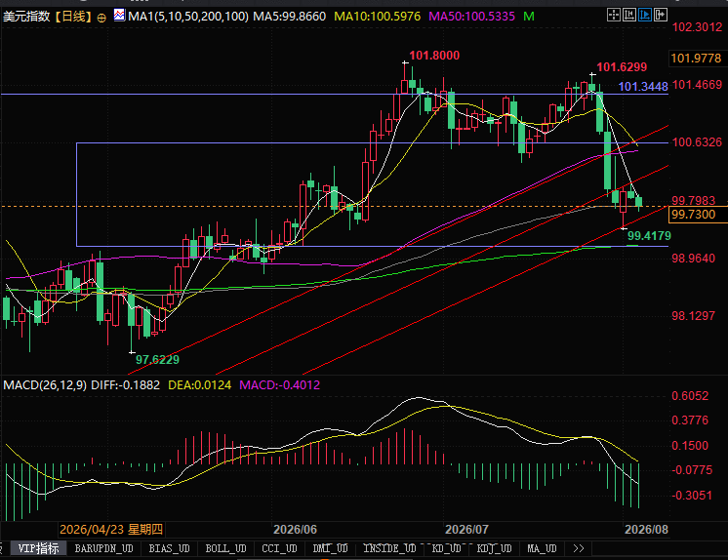The image size is (728, 560).
Task: Click the 101.6299 peak price label
Action: tap(622, 67)
